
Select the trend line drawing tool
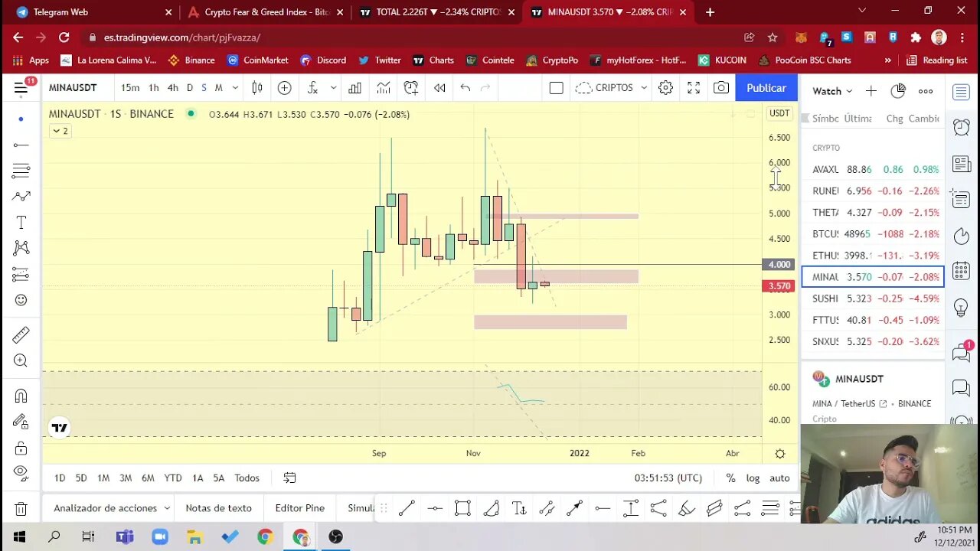click(x=21, y=145)
